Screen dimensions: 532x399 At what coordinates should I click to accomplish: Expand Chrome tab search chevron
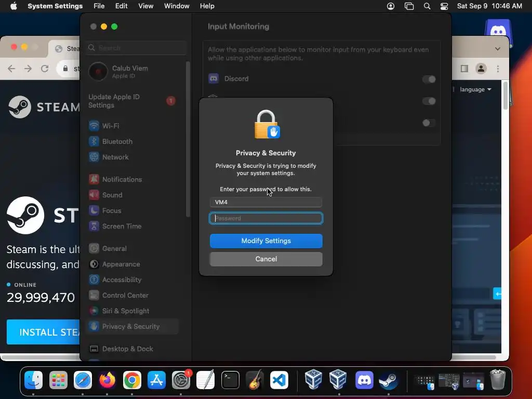[x=497, y=48]
